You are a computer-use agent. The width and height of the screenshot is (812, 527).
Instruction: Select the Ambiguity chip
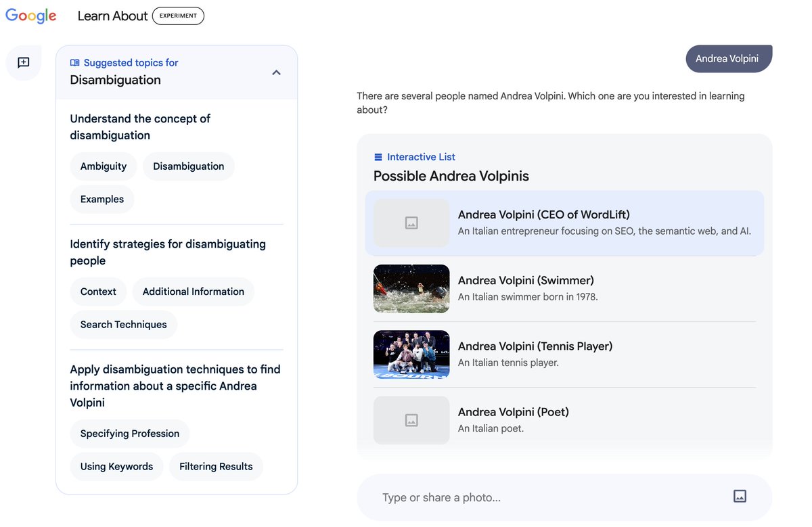104,166
